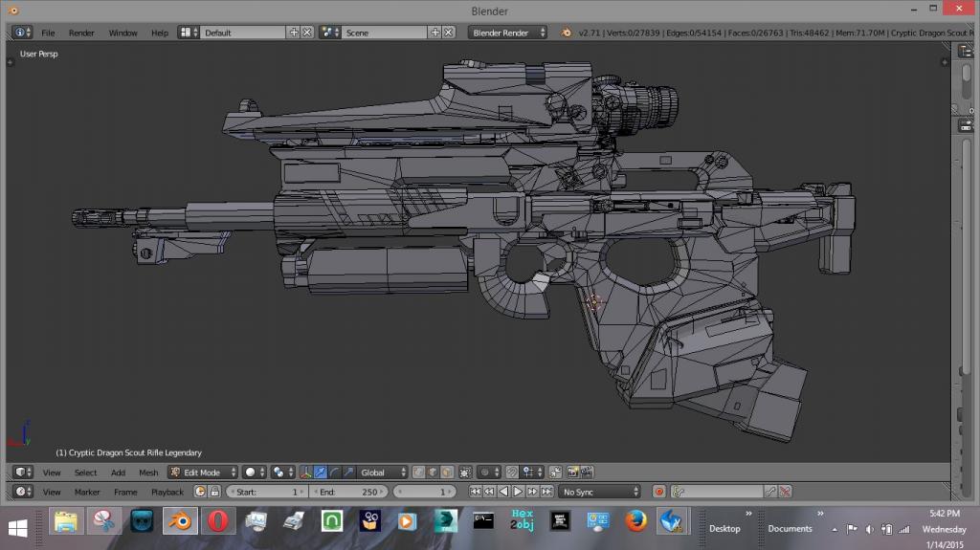Click the End frame 250 field
Screen dimensions: 980x550
pyautogui.click(x=349, y=492)
